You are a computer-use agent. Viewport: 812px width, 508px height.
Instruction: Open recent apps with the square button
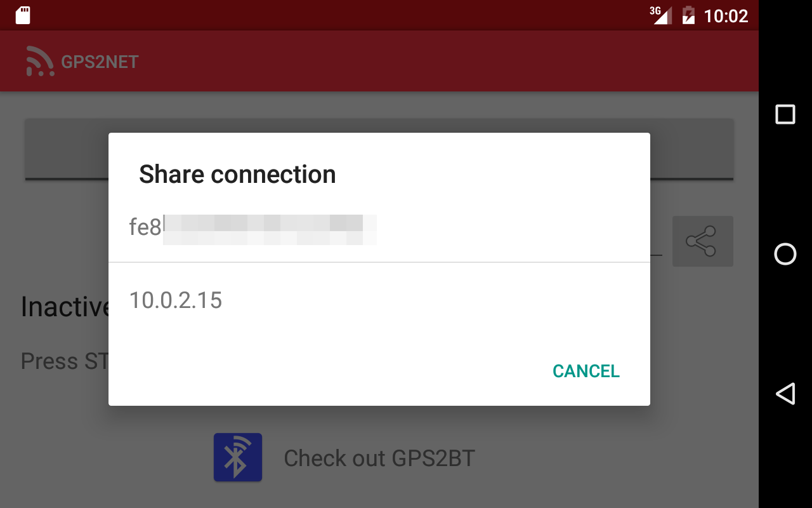point(785,114)
